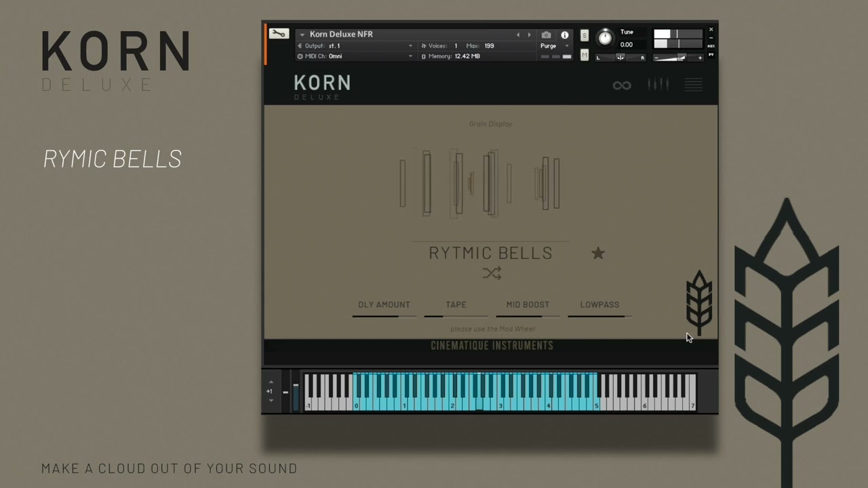Mark preset favorite with star icon
868x488 pixels.
(x=597, y=253)
